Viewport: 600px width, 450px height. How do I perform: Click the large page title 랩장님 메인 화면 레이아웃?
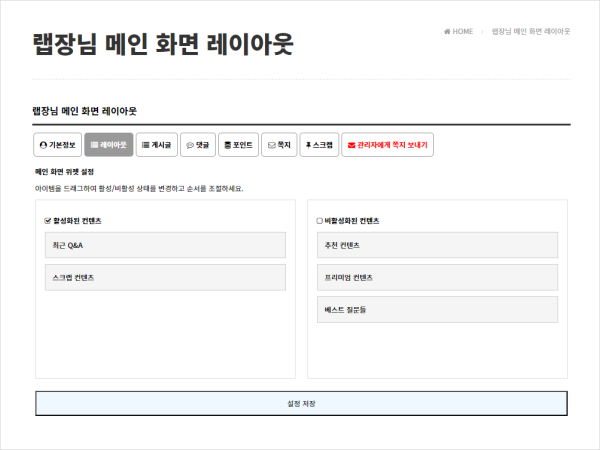pyautogui.click(x=163, y=44)
